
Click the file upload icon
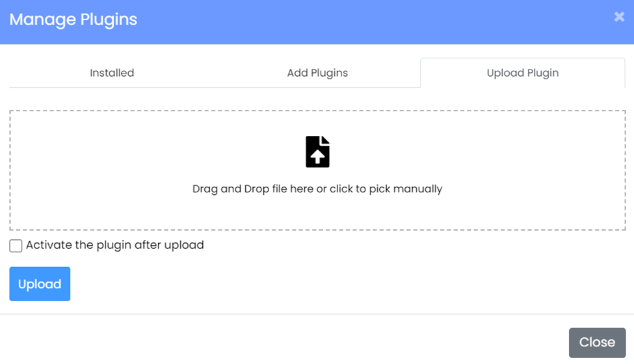coord(317,151)
